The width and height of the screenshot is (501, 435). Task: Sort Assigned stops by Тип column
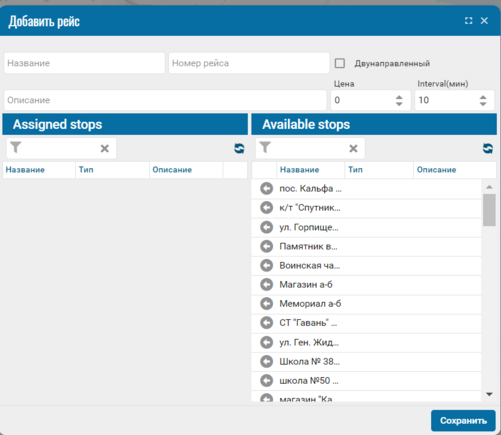(86, 170)
